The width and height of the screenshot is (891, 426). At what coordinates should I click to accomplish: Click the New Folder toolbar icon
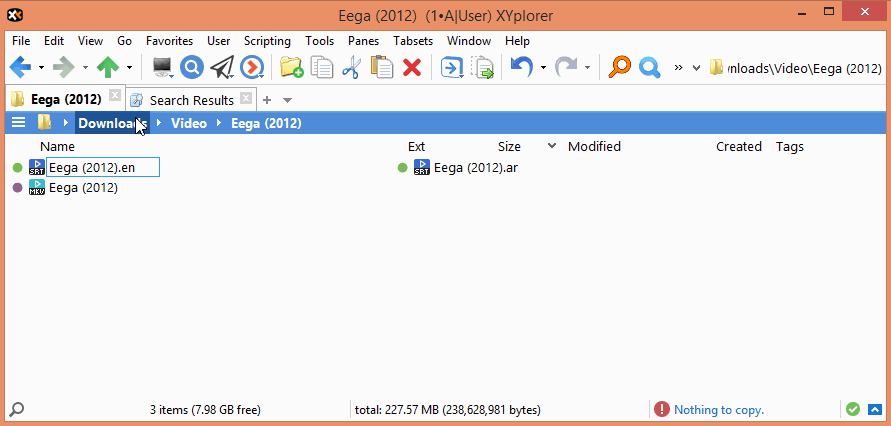coord(291,67)
